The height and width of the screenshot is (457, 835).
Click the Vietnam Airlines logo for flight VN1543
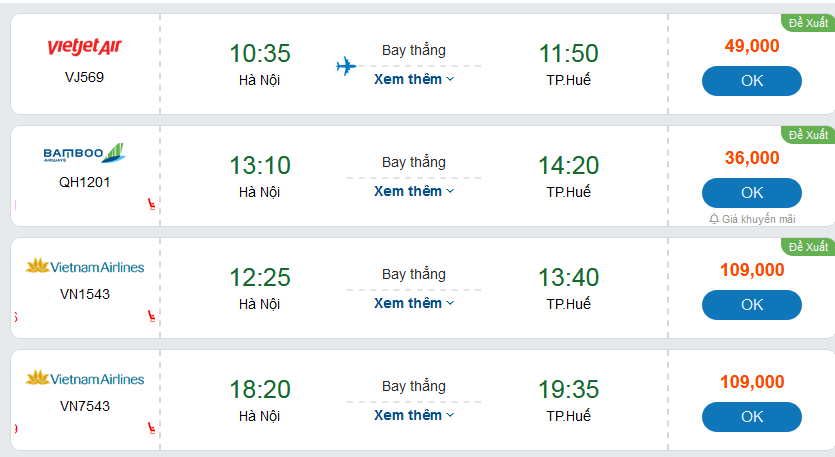(x=85, y=267)
